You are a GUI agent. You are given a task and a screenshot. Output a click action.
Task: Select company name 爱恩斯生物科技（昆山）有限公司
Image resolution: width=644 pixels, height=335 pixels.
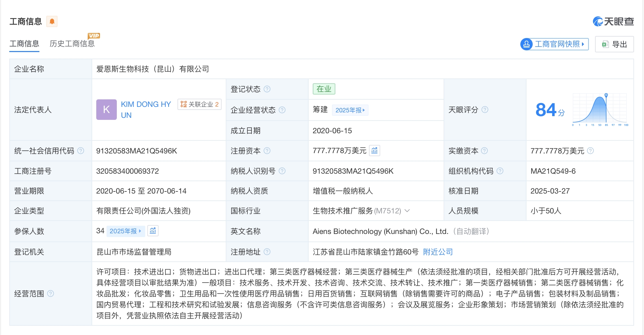coord(153,69)
